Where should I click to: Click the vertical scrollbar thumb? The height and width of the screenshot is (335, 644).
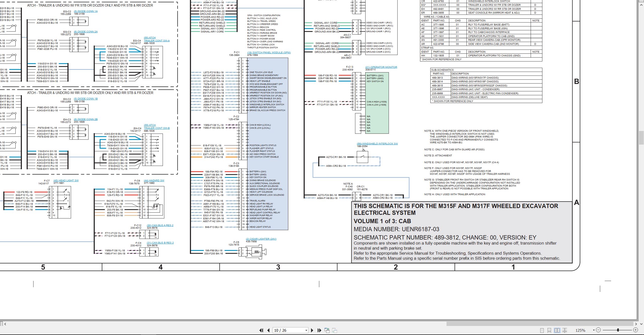tap(642, 138)
